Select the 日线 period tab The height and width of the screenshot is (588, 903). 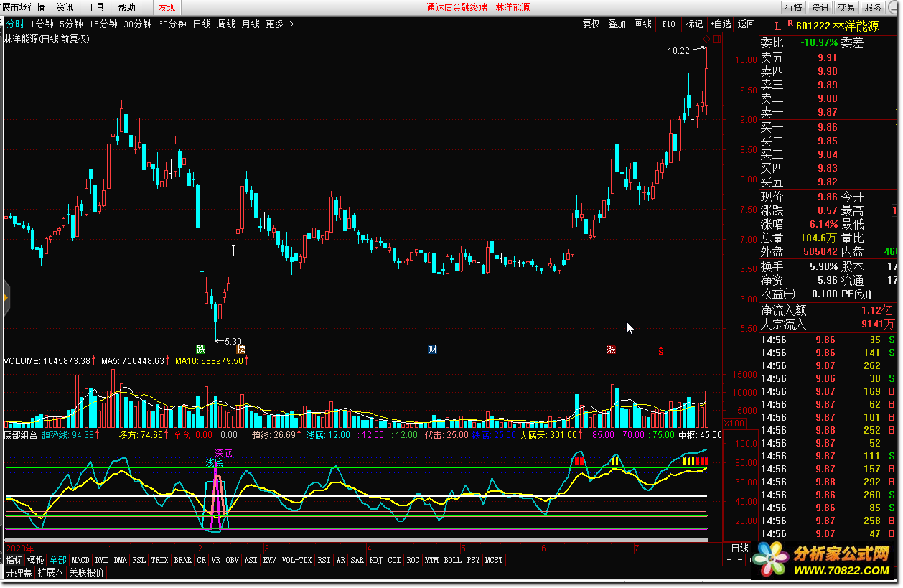[202, 24]
